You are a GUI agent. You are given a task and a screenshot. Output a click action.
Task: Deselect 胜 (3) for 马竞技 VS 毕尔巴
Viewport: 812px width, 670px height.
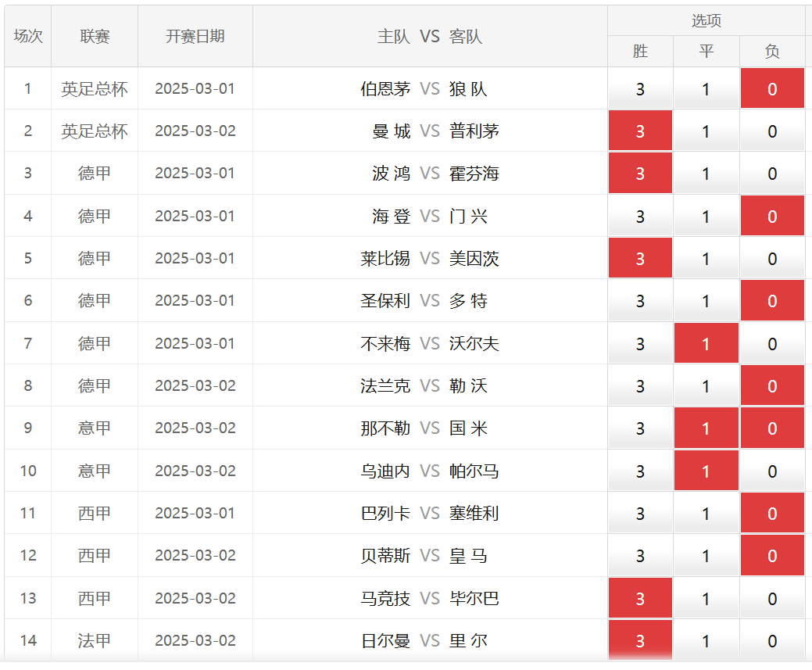640,598
